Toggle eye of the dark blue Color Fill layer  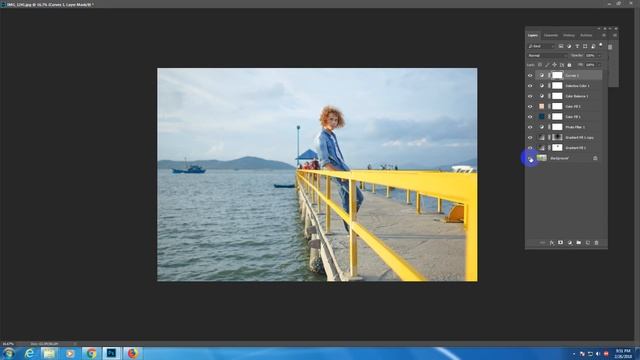point(530,117)
